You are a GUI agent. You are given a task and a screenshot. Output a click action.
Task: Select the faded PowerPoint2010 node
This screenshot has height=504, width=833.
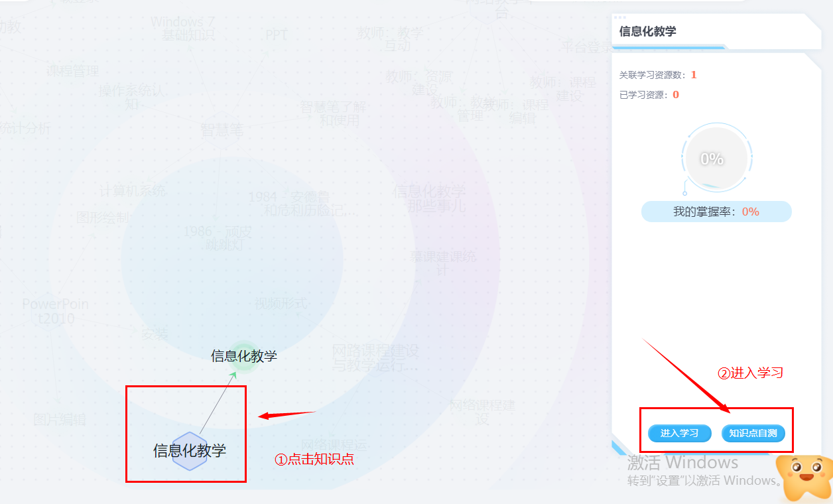point(55,311)
